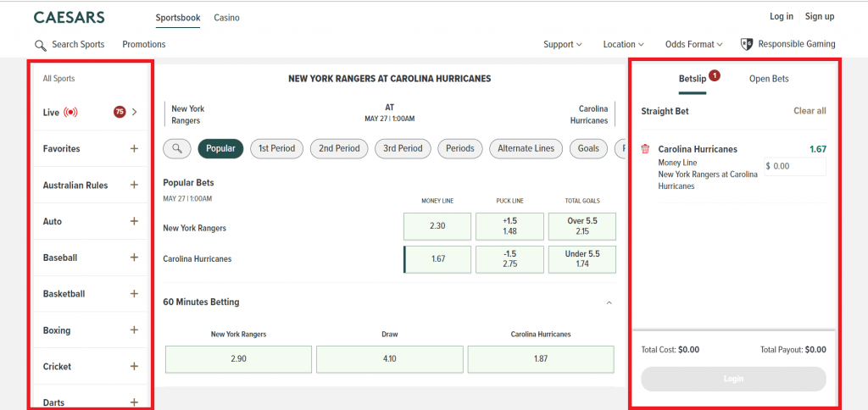The width and height of the screenshot is (868, 410).
Task: Click the Search Sports magnifier icon
Action: [40, 45]
